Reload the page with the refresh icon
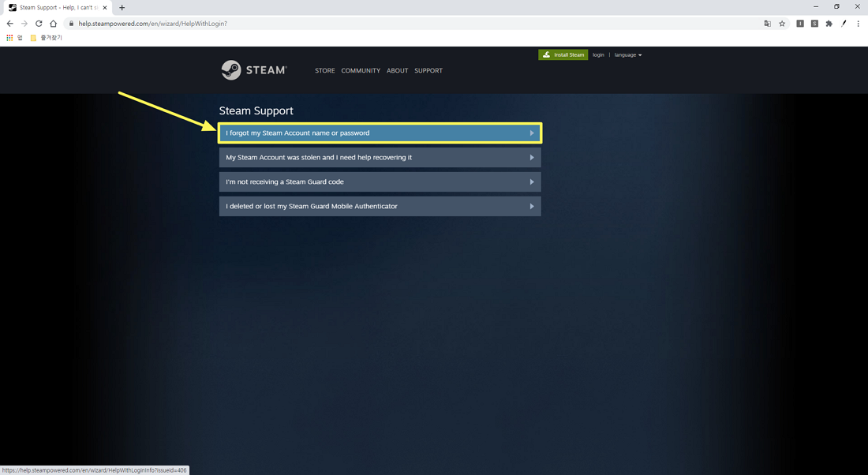The height and width of the screenshot is (475, 868). (x=39, y=24)
